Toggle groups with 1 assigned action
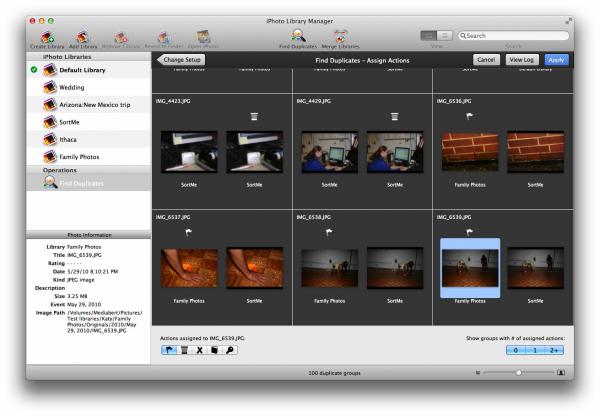This screenshot has height=416, width=600. pyautogui.click(x=535, y=350)
